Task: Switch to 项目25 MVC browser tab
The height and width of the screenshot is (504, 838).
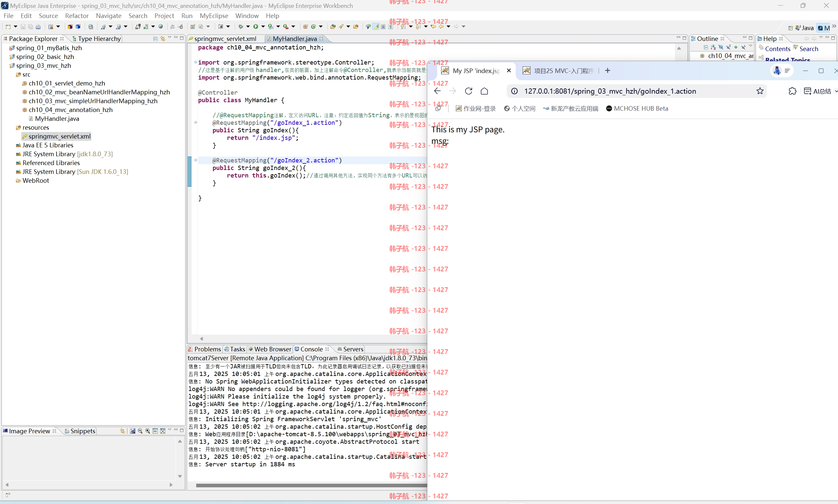Action: 559,71
